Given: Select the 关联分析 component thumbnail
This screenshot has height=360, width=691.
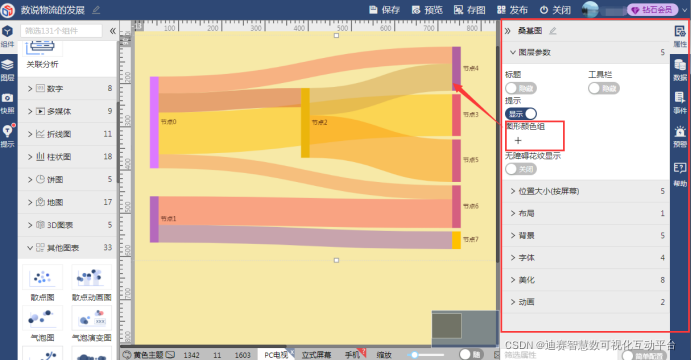Looking at the screenshot, I should coord(42,55).
